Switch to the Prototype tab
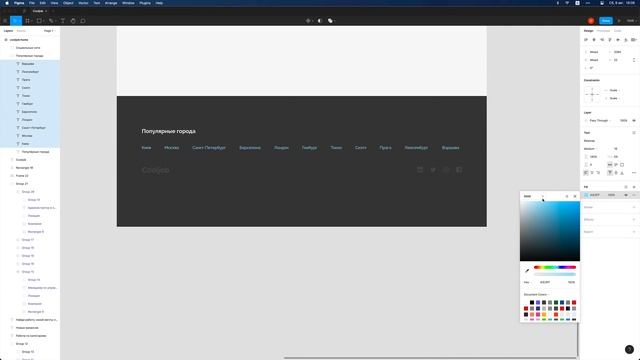640x360 pixels. (603, 31)
